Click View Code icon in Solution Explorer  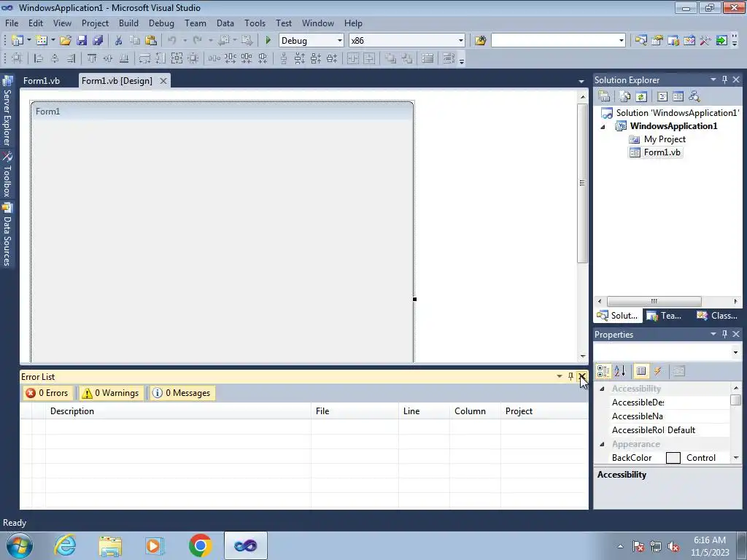coord(662,97)
